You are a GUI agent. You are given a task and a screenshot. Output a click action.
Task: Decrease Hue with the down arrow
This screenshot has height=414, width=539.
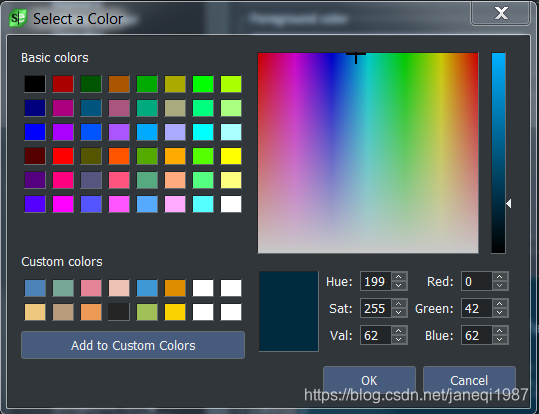pyautogui.click(x=399, y=286)
